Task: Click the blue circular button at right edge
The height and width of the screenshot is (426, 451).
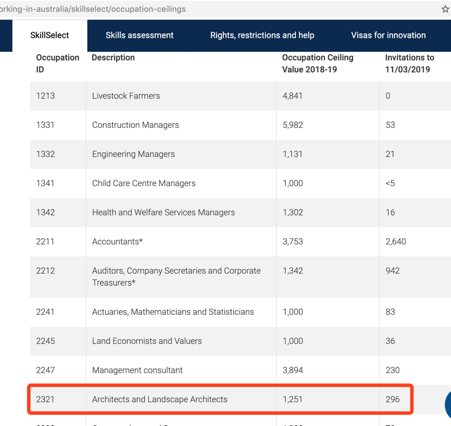Action: pos(448,404)
